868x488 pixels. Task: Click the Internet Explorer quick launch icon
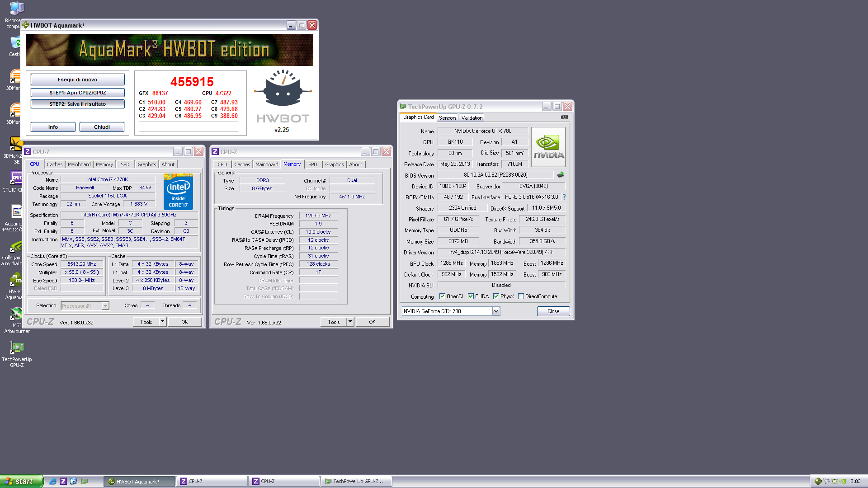[x=53, y=481]
